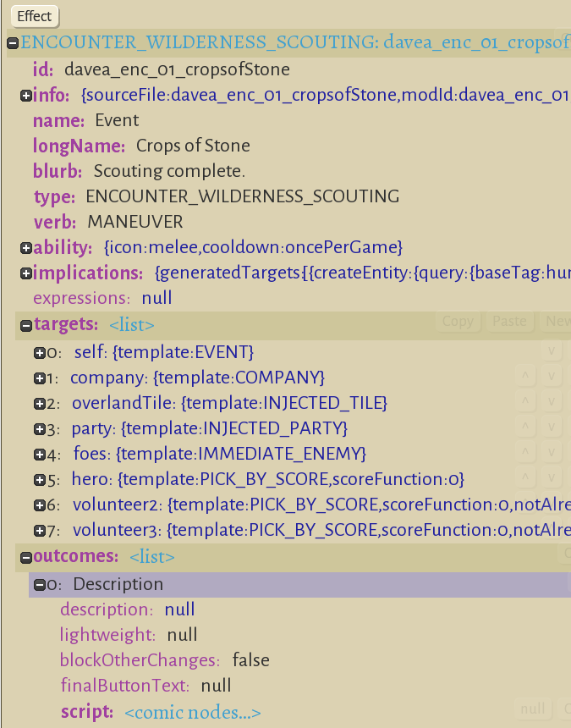Expand the implications property
This screenshot has height=728, width=571.
25,273
